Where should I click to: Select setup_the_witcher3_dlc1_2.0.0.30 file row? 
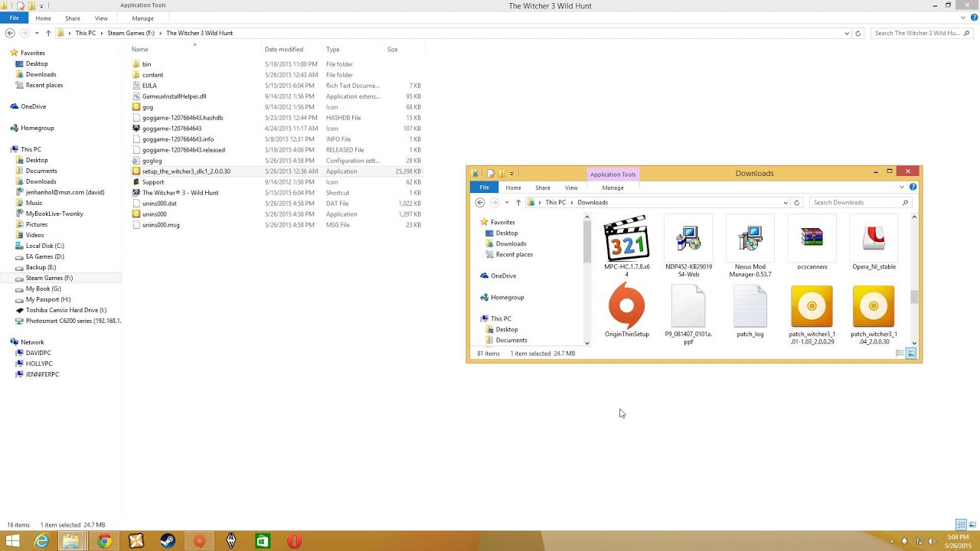point(276,171)
